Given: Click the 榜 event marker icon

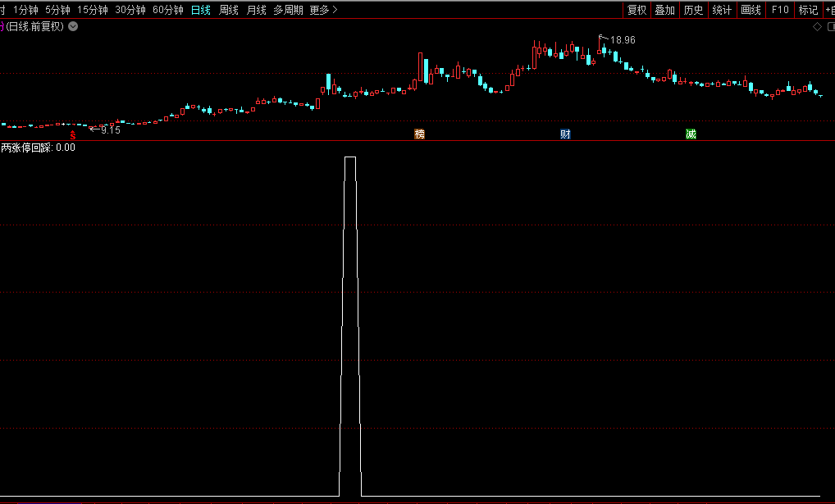Looking at the screenshot, I should 420,134.
